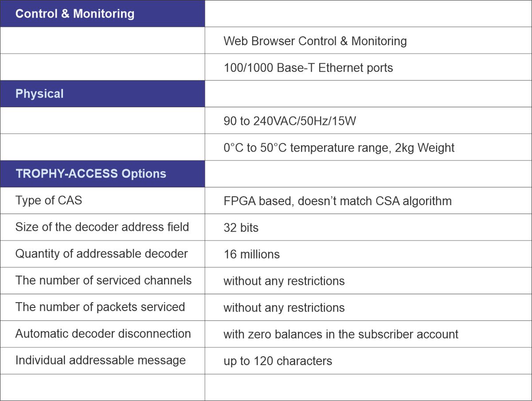Click The number of serviced channels
Viewport: 532px width, 401px height.
pos(103,280)
